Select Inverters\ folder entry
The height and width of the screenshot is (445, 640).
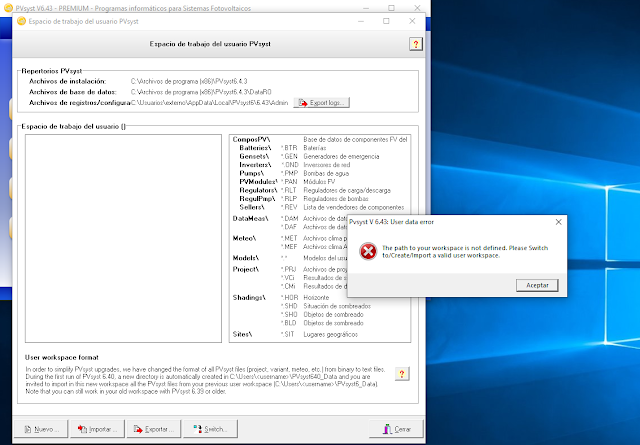click(255, 165)
